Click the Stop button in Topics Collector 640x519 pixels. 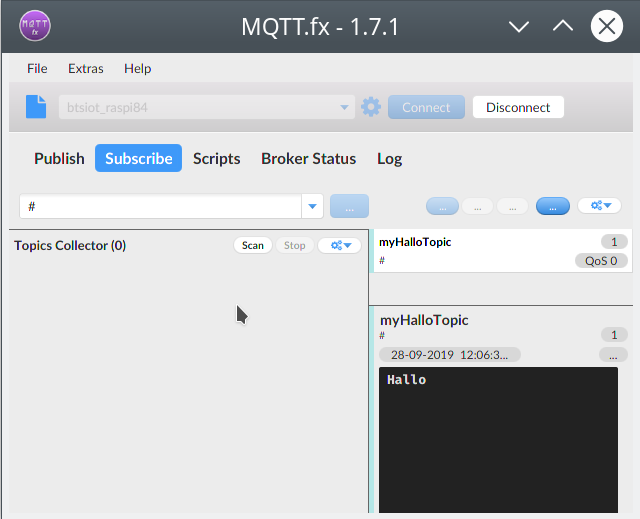(x=295, y=245)
